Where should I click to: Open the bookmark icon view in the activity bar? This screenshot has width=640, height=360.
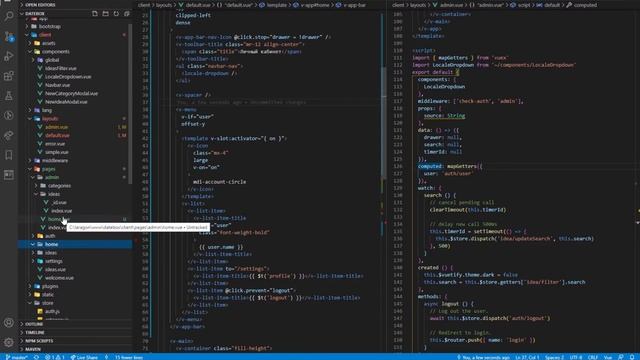[x=9, y=155]
